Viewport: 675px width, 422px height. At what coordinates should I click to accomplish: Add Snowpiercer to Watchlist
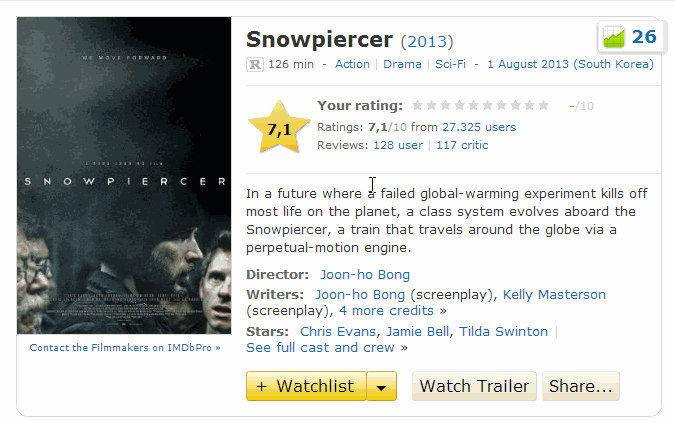pyautogui.click(x=305, y=386)
